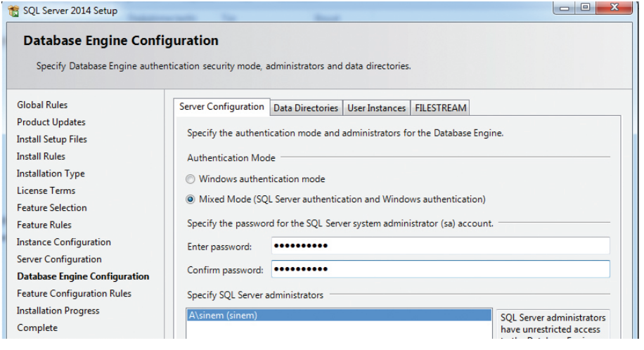Image resolution: width=644 pixels, height=350 pixels.
Task: Select A\sinem administrator in the list
Action: coord(339,316)
